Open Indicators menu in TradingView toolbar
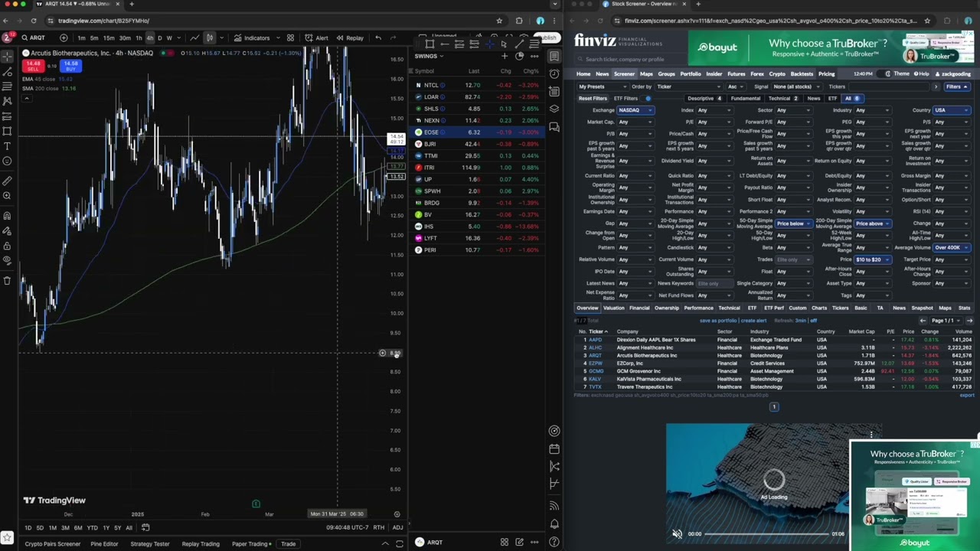980x551 pixels. coord(252,37)
